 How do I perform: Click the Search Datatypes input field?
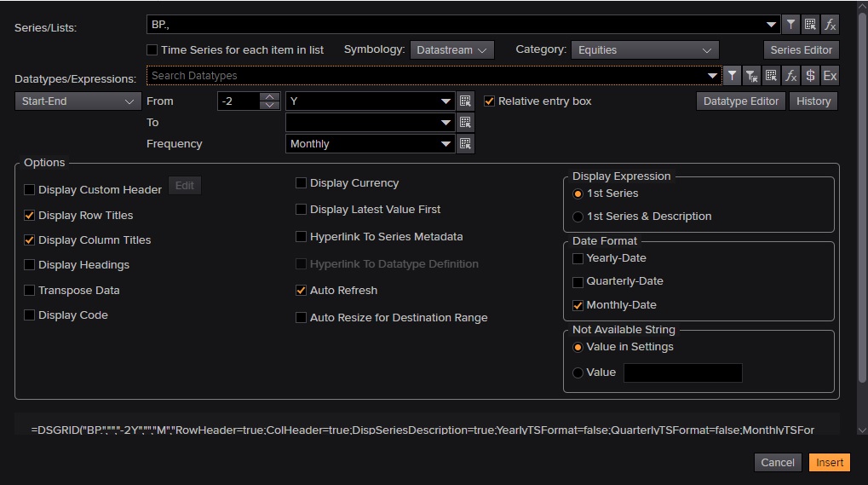coord(426,76)
